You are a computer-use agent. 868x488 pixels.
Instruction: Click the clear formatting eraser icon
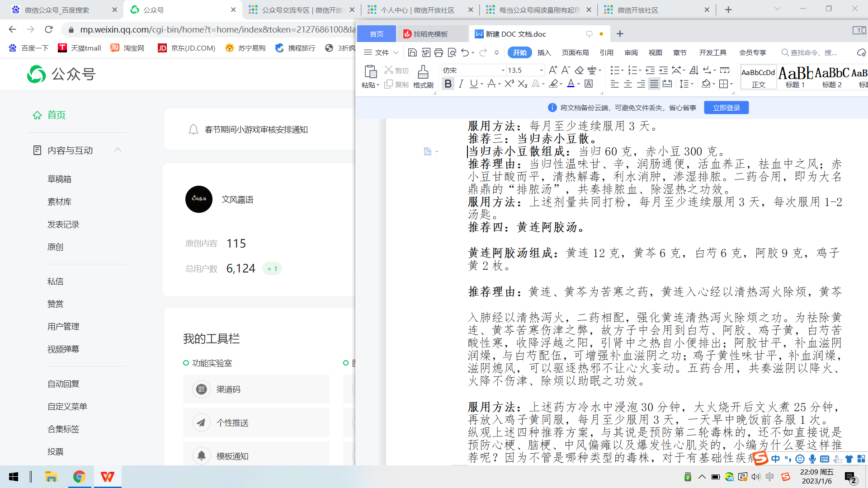[x=579, y=70]
